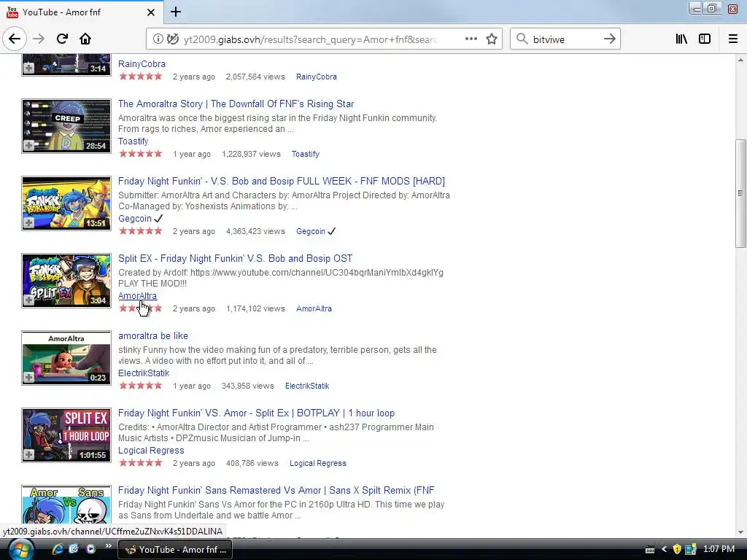Open the Split Ex 1 hour loop thumbnail
The width and height of the screenshot is (747, 560).
[66, 435]
